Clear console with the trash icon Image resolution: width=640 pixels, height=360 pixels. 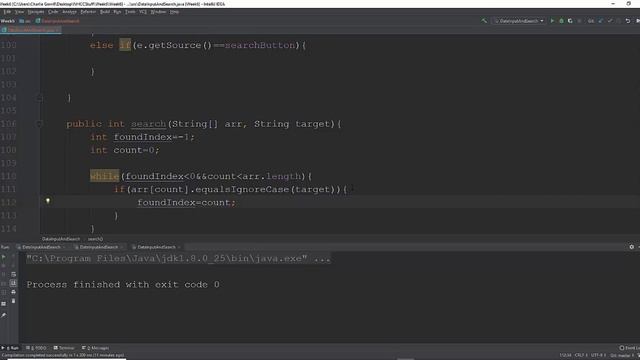pyautogui.click(x=13, y=301)
